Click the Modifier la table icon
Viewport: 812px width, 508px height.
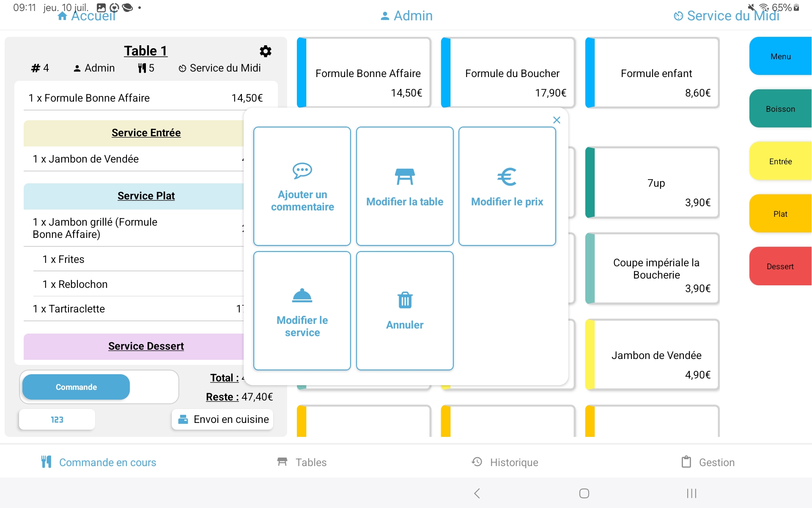(x=405, y=177)
